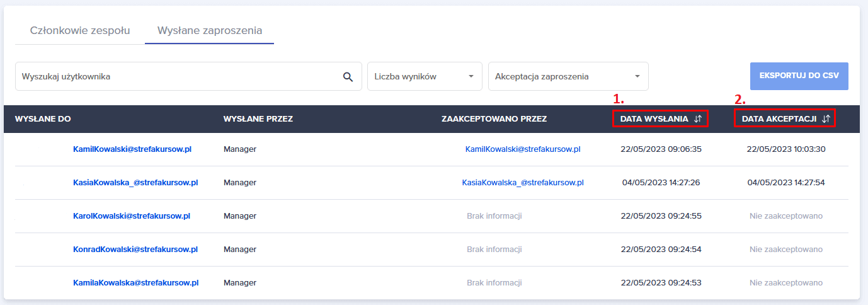The image size is (868, 305).
Task: Switch to Członkowie zespołu tab
Action: coord(80,30)
